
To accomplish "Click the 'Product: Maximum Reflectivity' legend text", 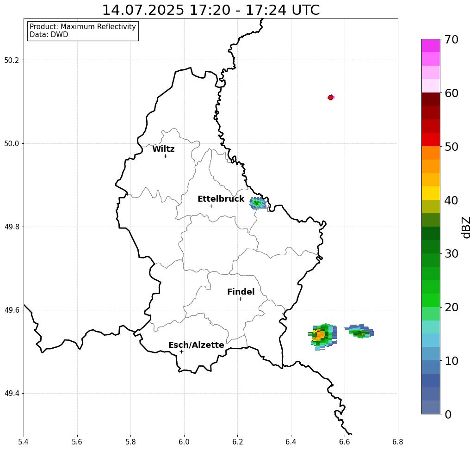I will [x=82, y=27].
